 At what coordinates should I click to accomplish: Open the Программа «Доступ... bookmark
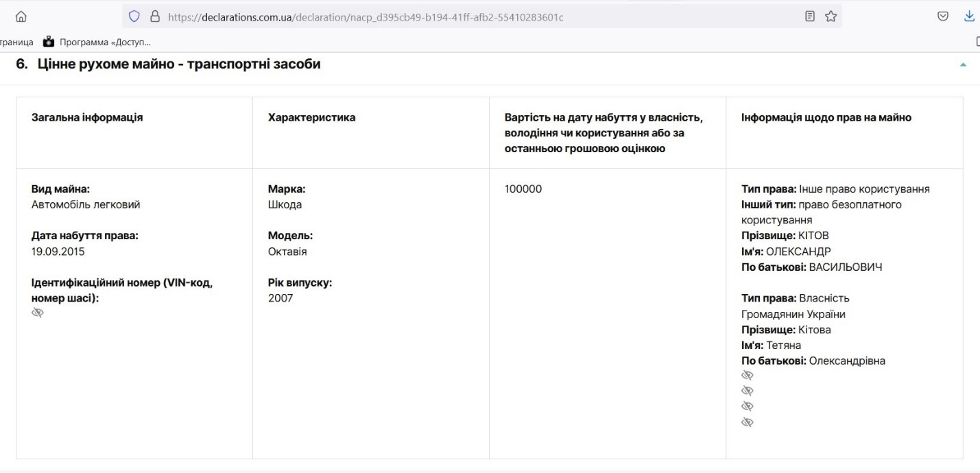coord(104,42)
